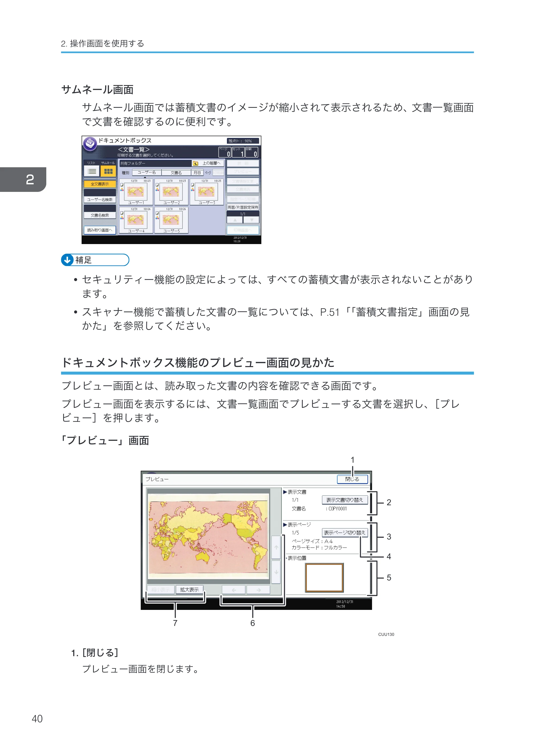Click the プレビュー window title label
This screenshot has width=535, height=756.
coord(157,479)
